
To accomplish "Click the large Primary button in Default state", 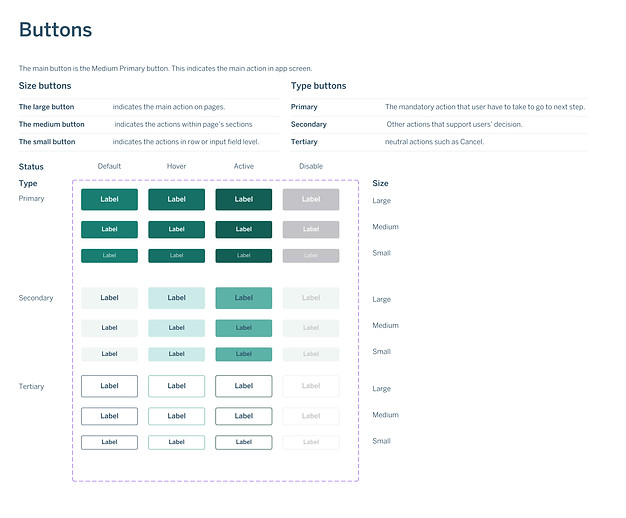I will click(109, 199).
